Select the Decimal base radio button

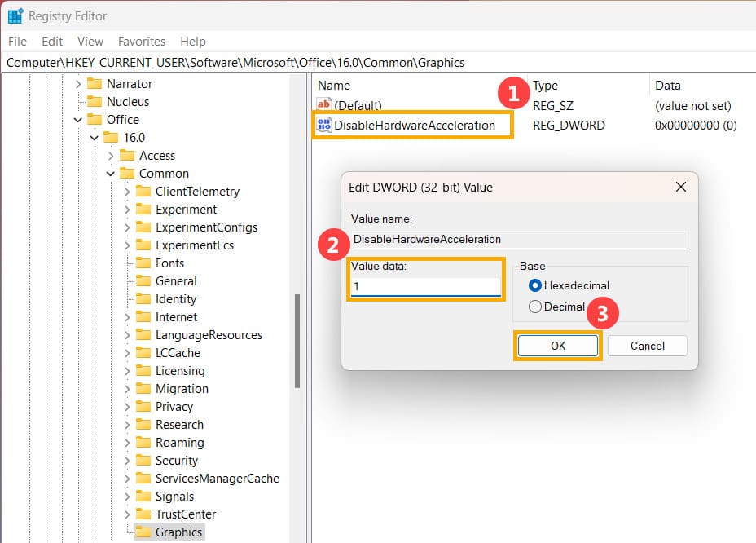tap(535, 307)
